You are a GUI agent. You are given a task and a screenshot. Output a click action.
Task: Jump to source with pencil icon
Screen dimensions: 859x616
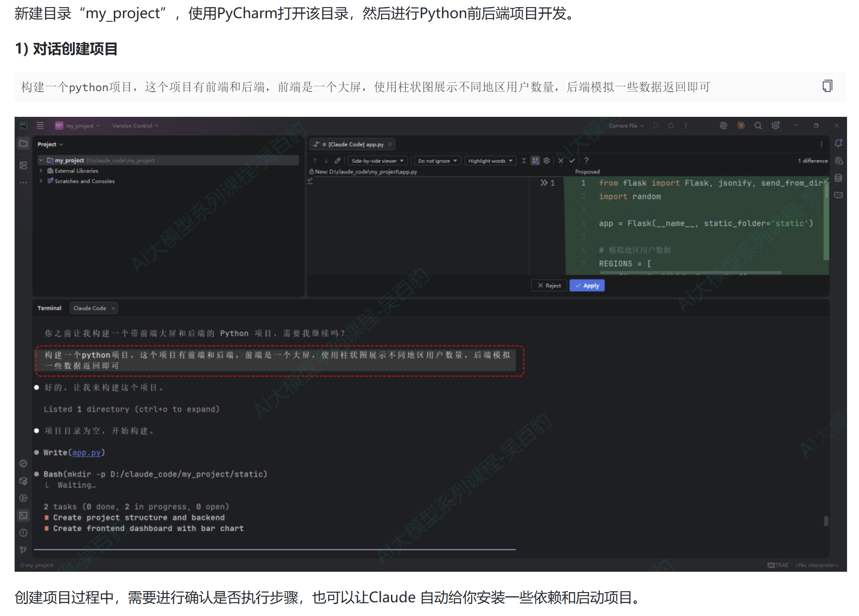[x=338, y=161]
